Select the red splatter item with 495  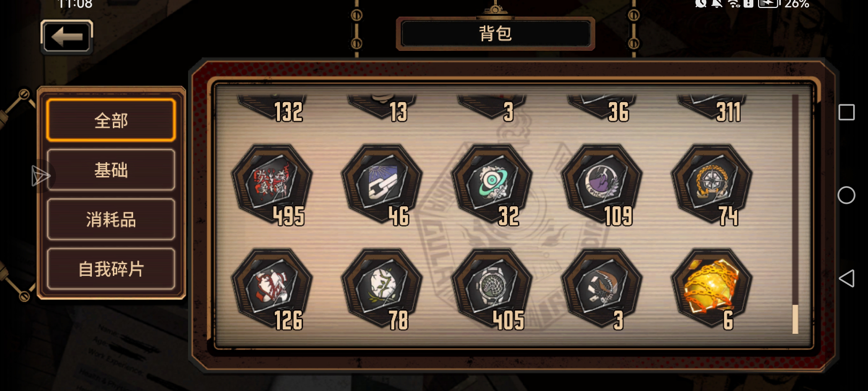coord(272,185)
